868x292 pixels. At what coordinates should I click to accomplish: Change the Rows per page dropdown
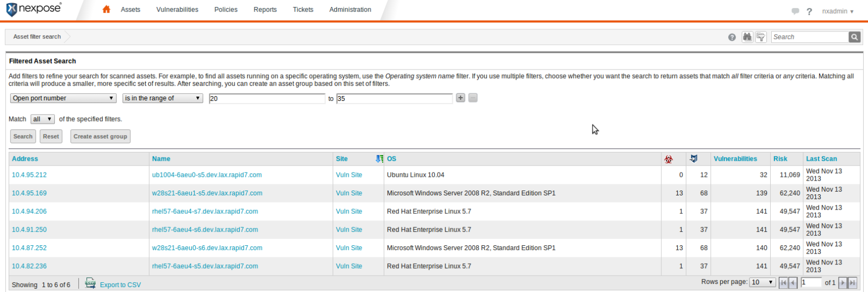763,282
